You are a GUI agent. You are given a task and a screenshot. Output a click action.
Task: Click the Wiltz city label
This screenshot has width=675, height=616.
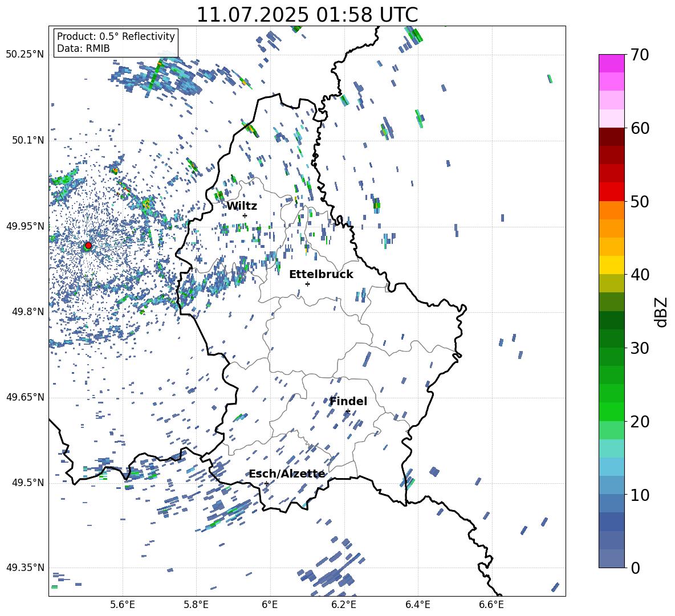tap(242, 206)
